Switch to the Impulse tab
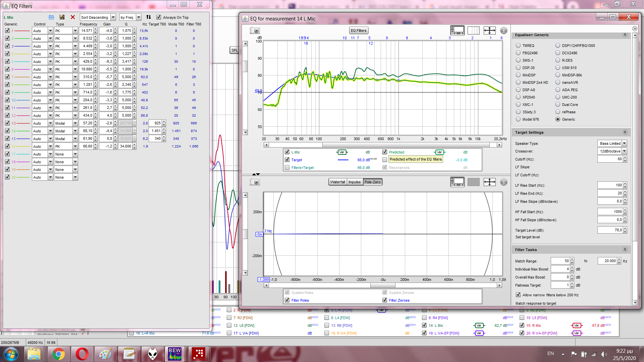 tap(355, 182)
